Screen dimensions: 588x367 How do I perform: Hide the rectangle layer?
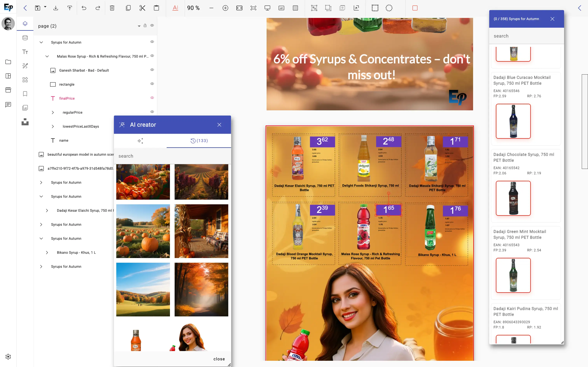[x=152, y=83]
